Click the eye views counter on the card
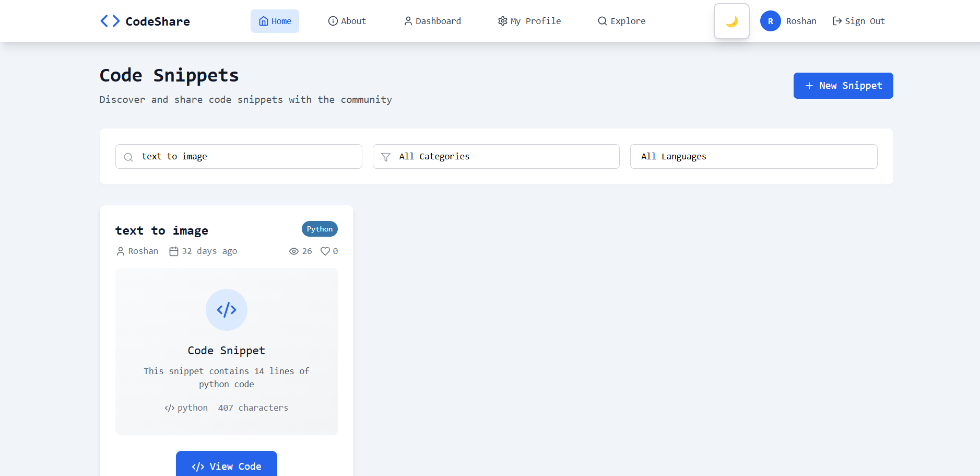Viewport: 980px width, 476px height. click(x=294, y=251)
